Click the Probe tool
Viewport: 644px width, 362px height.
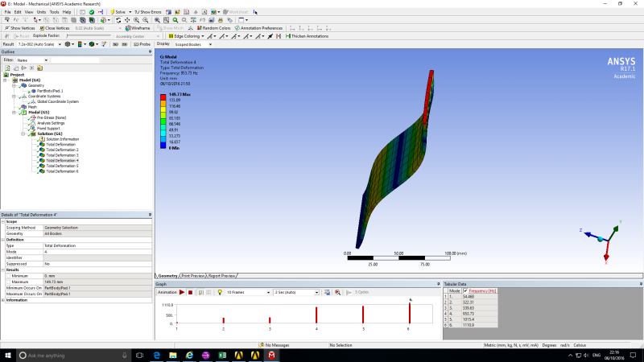(142, 44)
